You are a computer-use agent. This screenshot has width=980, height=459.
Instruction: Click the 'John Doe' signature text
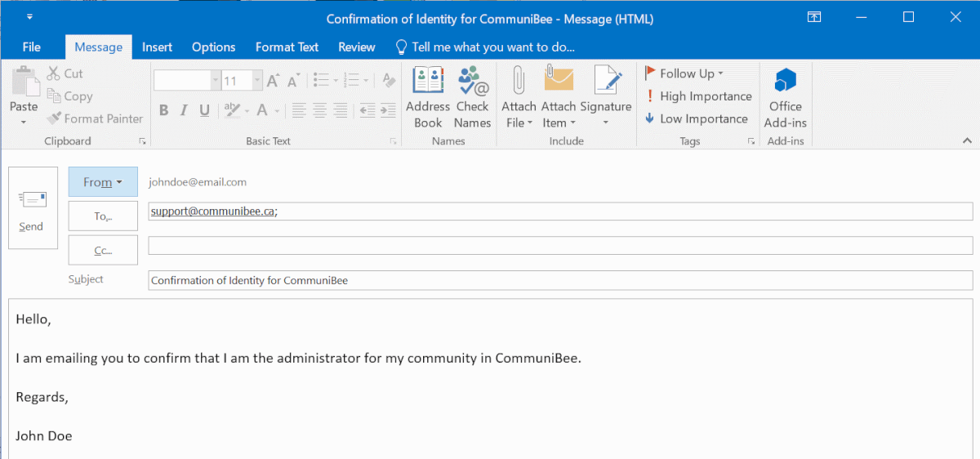click(44, 435)
